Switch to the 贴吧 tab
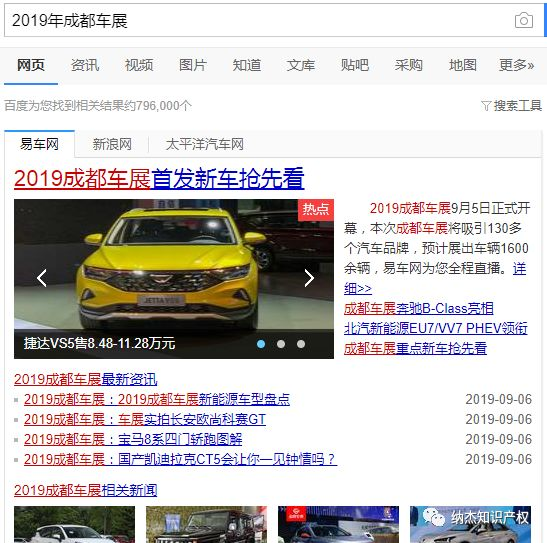This screenshot has width=547, height=543. [x=355, y=65]
